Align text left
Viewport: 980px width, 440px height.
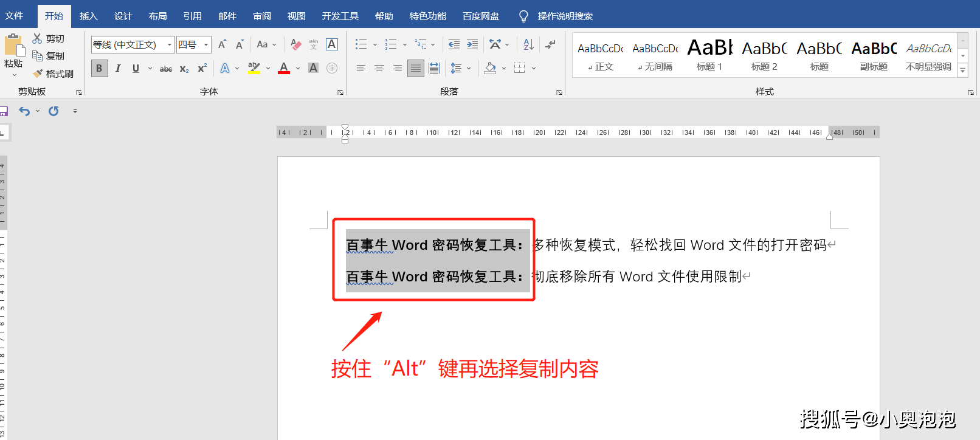point(361,68)
